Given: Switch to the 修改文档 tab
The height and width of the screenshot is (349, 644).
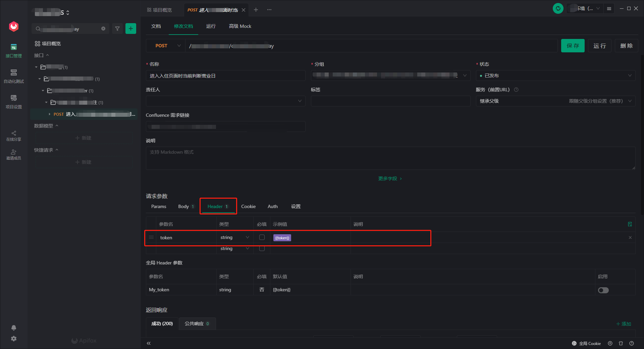Looking at the screenshot, I should 183,26.
